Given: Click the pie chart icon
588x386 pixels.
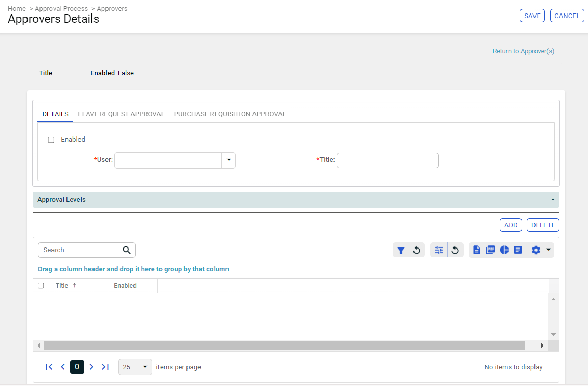Looking at the screenshot, I should point(504,250).
